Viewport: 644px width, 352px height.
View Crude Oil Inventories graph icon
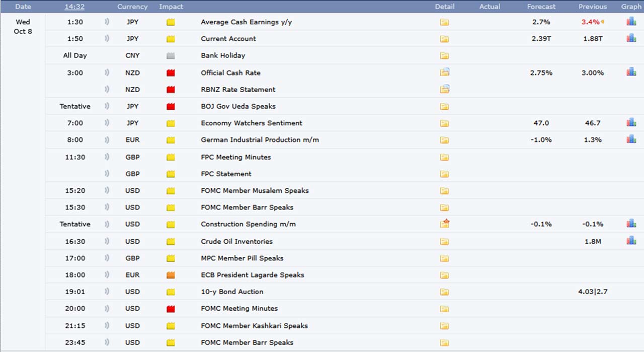(x=631, y=241)
